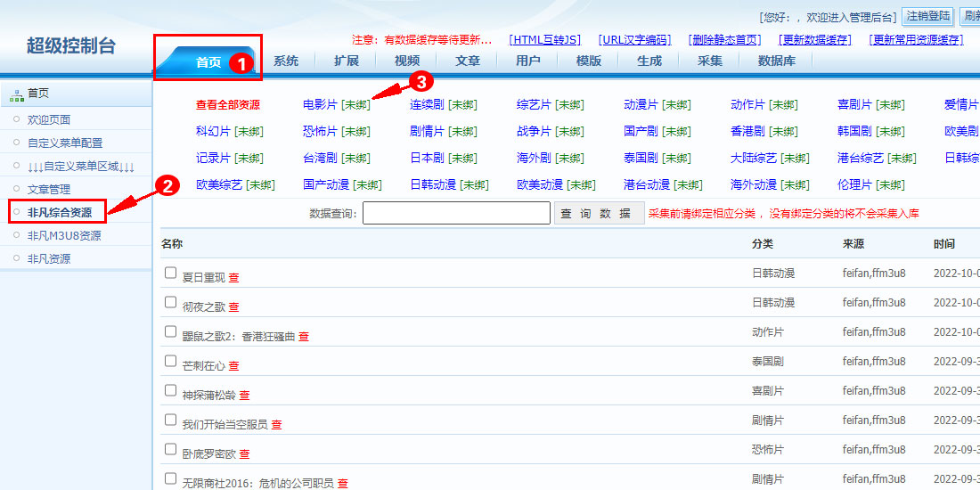This screenshot has height=490, width=980.
Task: Open the 电影片 [未绑] category link
Action: 336,104
